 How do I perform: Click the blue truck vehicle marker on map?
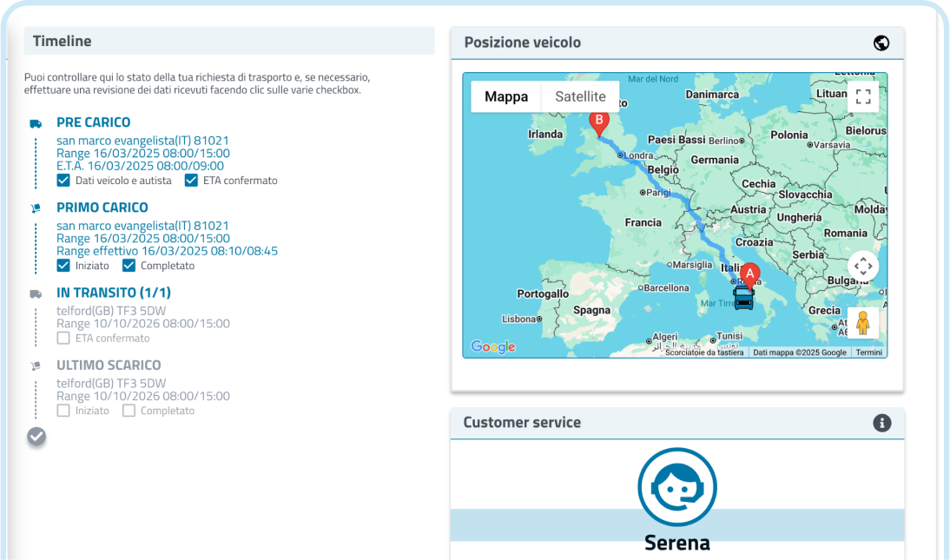pyautogui.click(x=744, y=297)
